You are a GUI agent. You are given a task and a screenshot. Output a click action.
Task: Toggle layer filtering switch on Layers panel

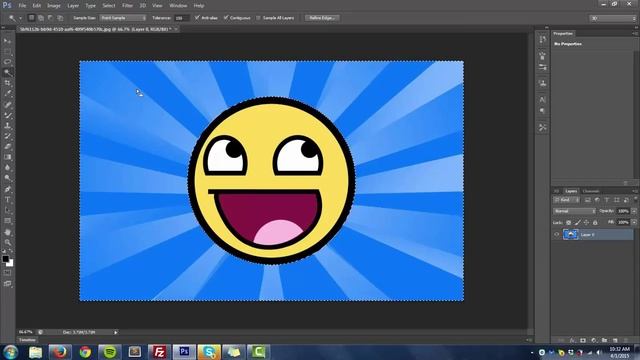tap(635, 200)
